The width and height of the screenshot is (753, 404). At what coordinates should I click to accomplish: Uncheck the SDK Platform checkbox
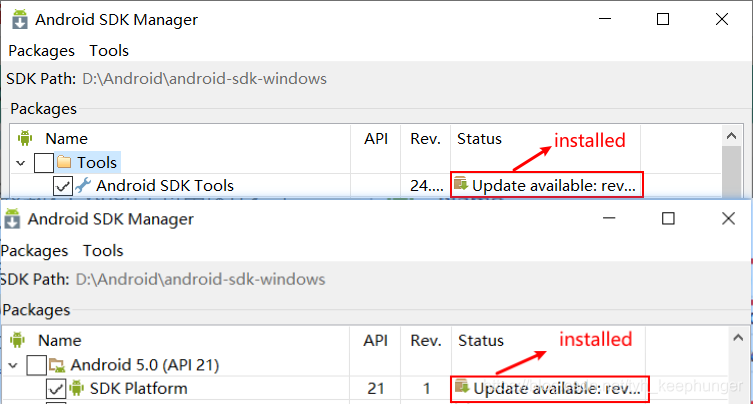[x=56, y=388]
